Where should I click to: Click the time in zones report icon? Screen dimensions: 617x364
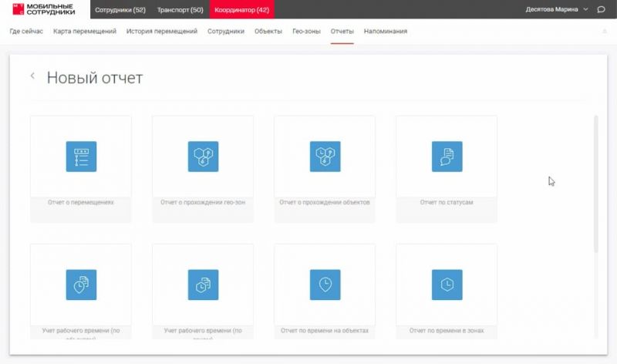pyautogui.click(x=447, y=285)
